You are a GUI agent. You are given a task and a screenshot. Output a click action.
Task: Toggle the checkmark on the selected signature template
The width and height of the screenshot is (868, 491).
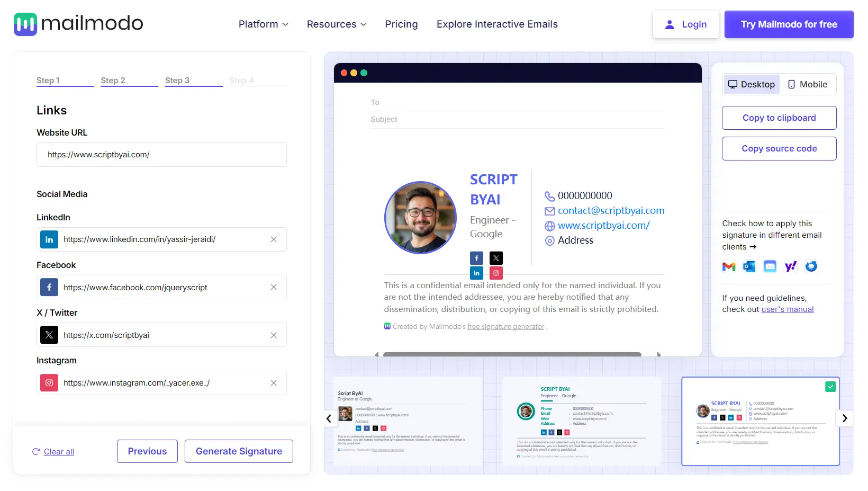(830, 387)
